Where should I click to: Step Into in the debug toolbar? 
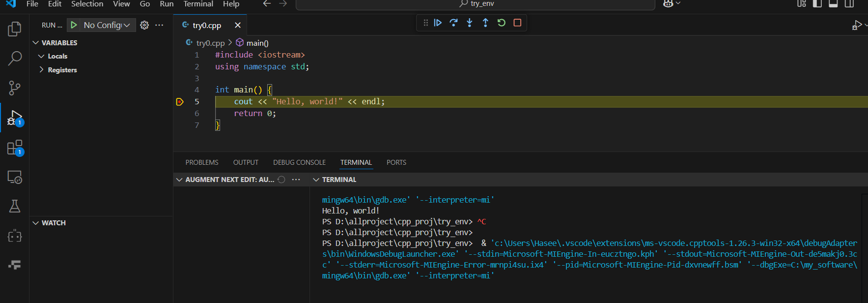pyautogui.click(x=470, y=23)
